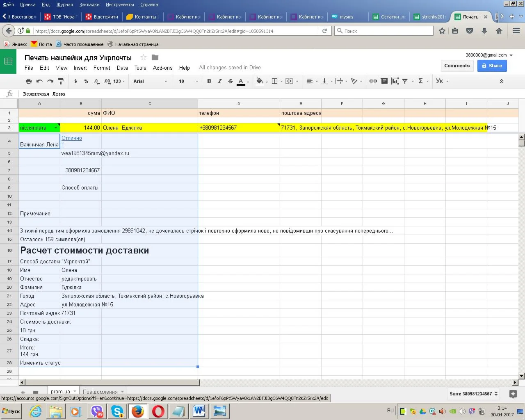Star this spreadsheet document

point(143,57)
